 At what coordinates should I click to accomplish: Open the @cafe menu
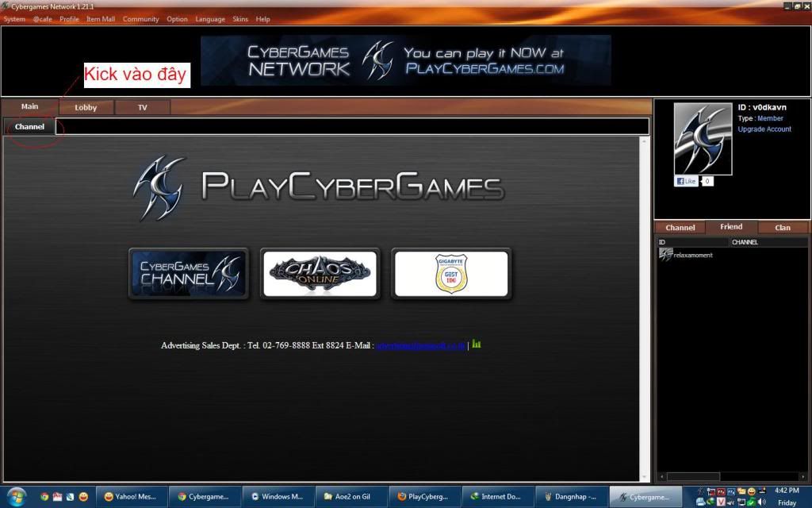coord(43,19)
